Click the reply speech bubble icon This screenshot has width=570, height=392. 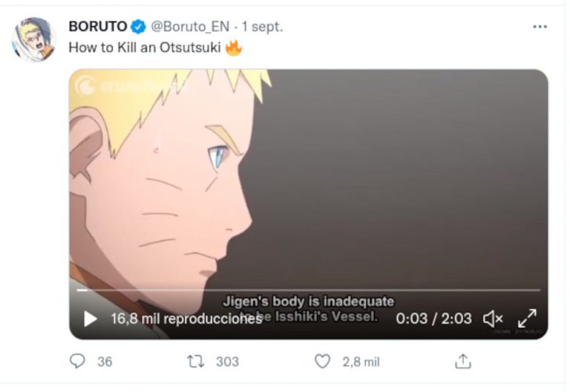(x=77, y=361)
